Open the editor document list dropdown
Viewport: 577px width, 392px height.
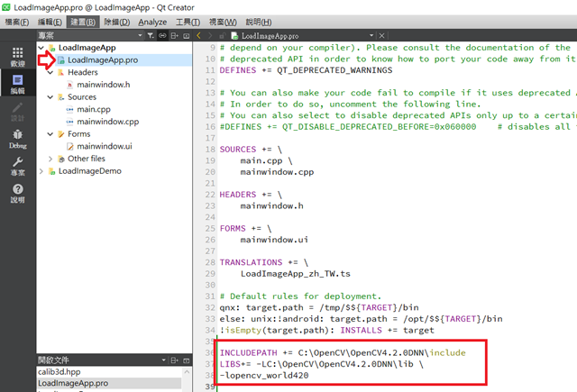(x=371, y=35)
